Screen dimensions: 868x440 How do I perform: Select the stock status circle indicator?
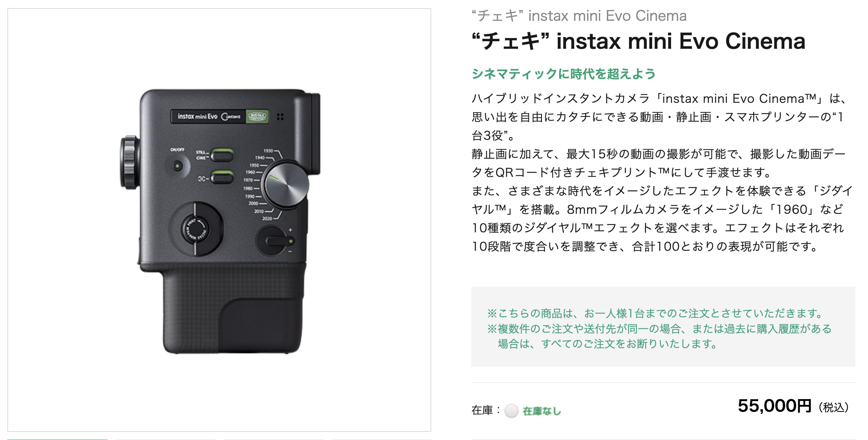click(x=511, y=411)
